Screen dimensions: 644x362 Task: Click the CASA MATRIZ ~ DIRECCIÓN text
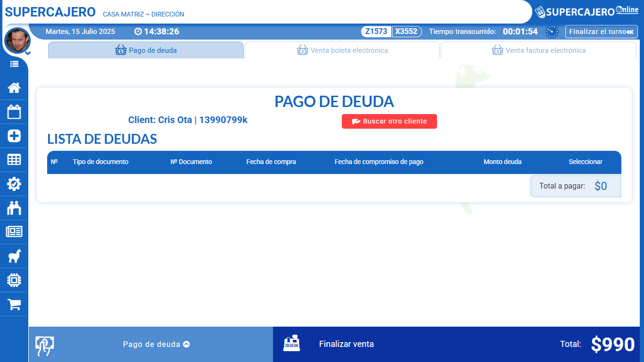click(143, 15)
